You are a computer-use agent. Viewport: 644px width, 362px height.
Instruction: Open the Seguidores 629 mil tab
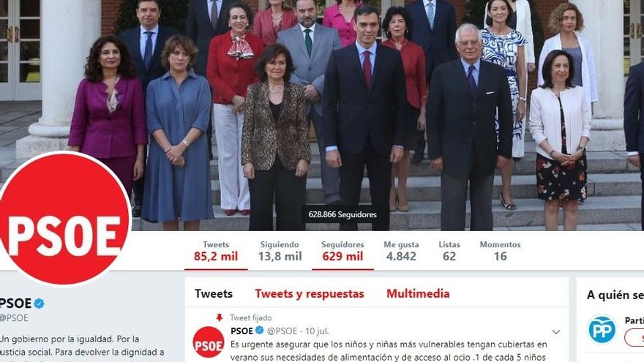(342, 251)
